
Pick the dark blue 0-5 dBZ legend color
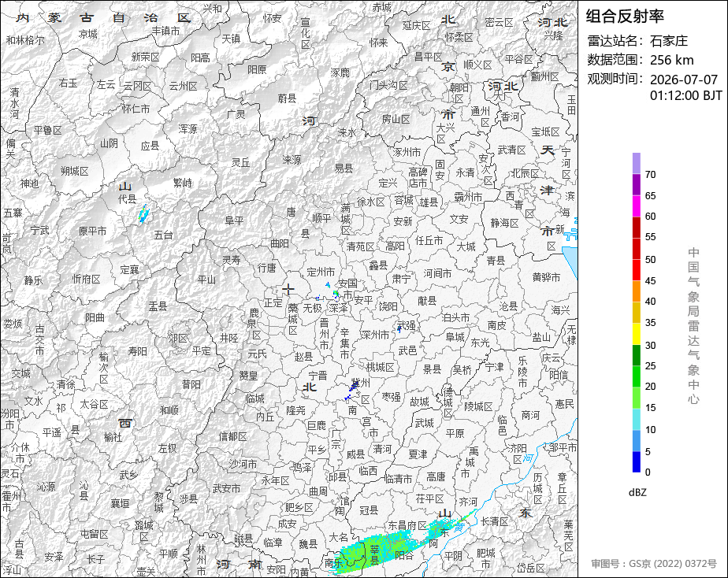click(x=636, y=461)
